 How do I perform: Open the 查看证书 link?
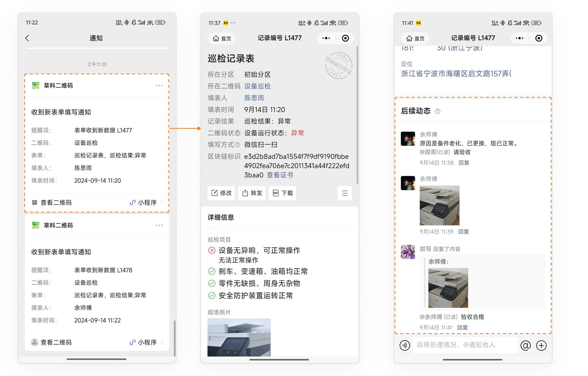[x=280, y=175]
